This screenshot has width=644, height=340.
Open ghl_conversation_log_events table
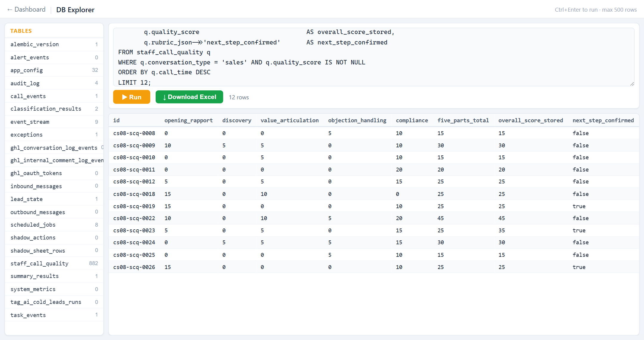[54, 148]
